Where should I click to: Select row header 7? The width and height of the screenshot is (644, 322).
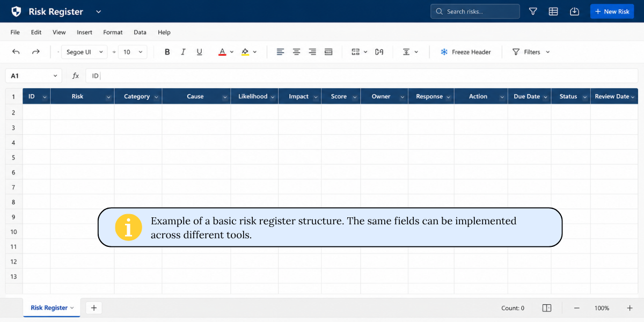[13, 187]
